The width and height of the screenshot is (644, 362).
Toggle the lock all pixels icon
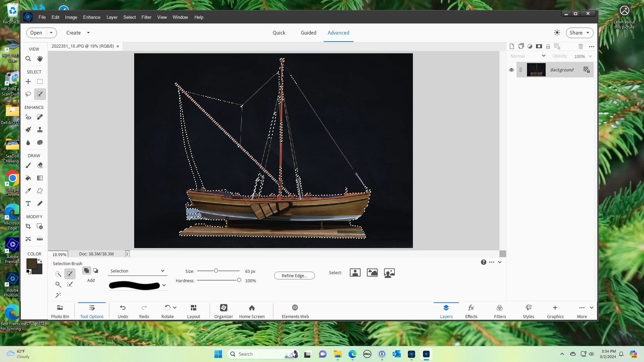(548, 47)
